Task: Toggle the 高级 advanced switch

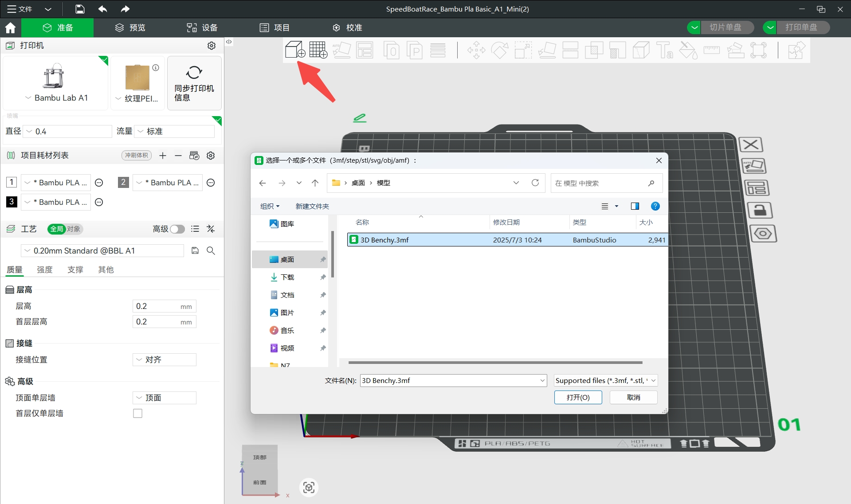Action: (x=177, y=229)
